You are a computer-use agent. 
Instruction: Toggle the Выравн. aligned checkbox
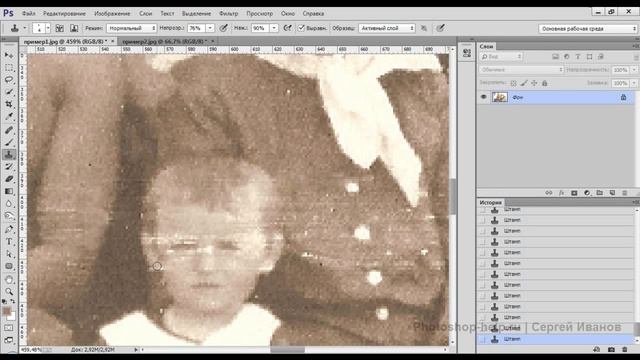pos(301,28)
